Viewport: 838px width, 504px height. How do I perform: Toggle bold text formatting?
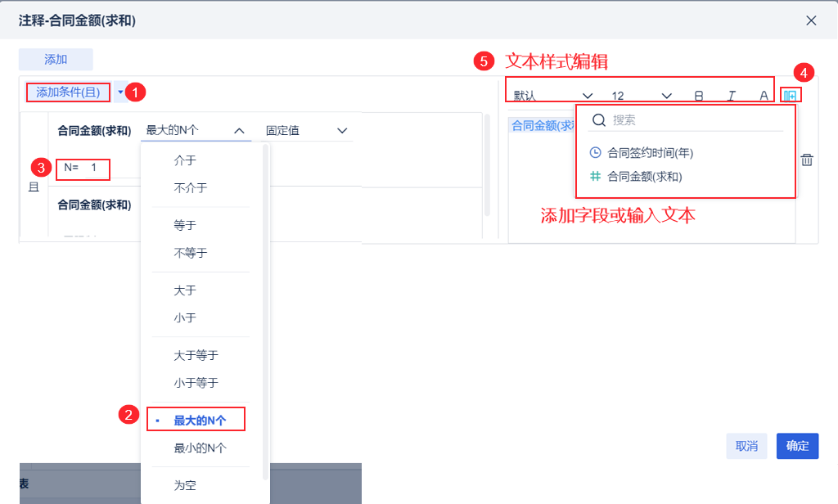(699, 96)
